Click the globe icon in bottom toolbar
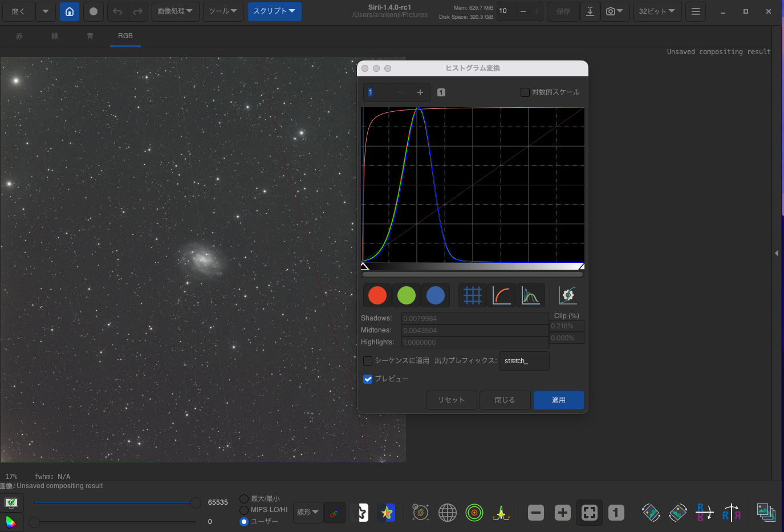This screenshot has height=532, width=784. [x=447, y=513]
